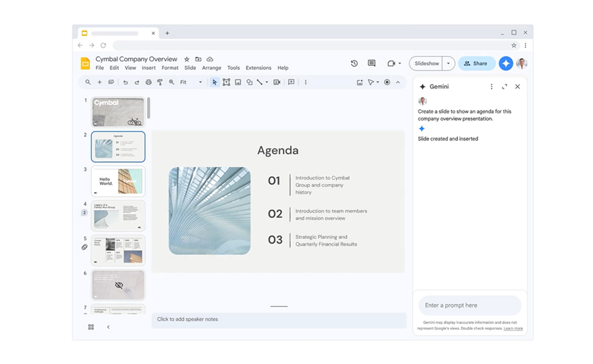The height and width of the screenshot is (364, 593).
Task: Toggle hidden slide 6 eye icon
Action: (119, 285)
